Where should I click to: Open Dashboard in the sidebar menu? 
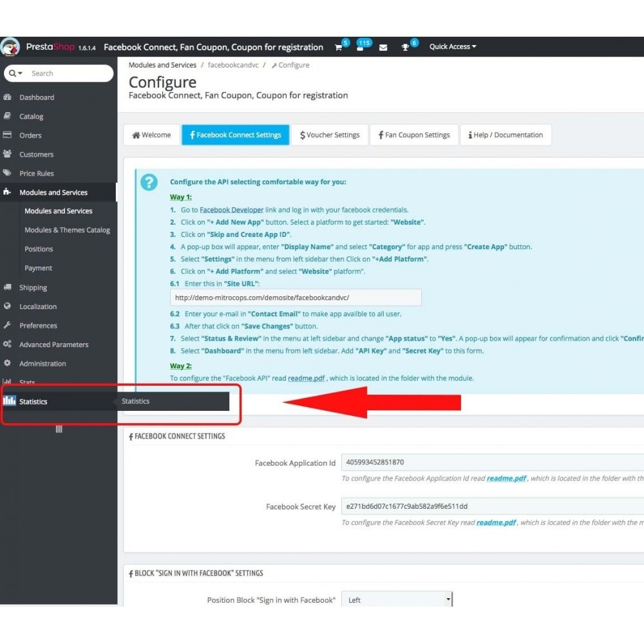[x=37, y=97]
